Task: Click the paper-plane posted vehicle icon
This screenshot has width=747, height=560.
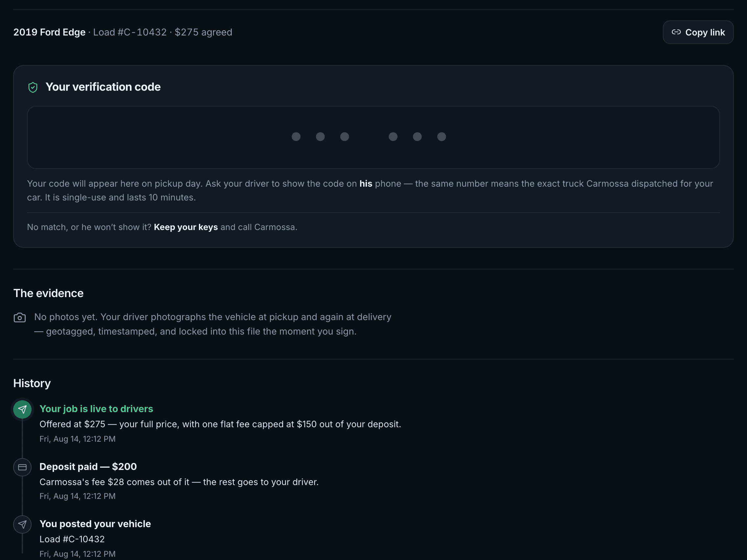Action: point(22,524)
